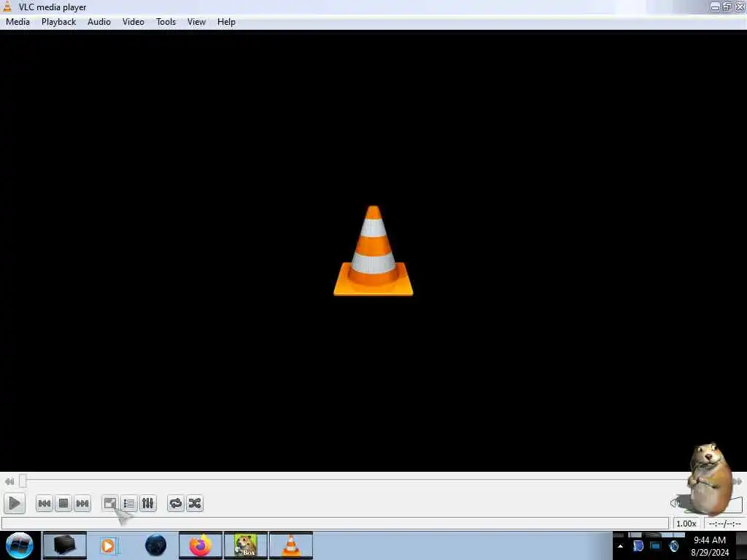Image resolution: width=747 pixels, height=560 pixels.
Task: Stop playback with the square button
Action: (x=63, y=503)
